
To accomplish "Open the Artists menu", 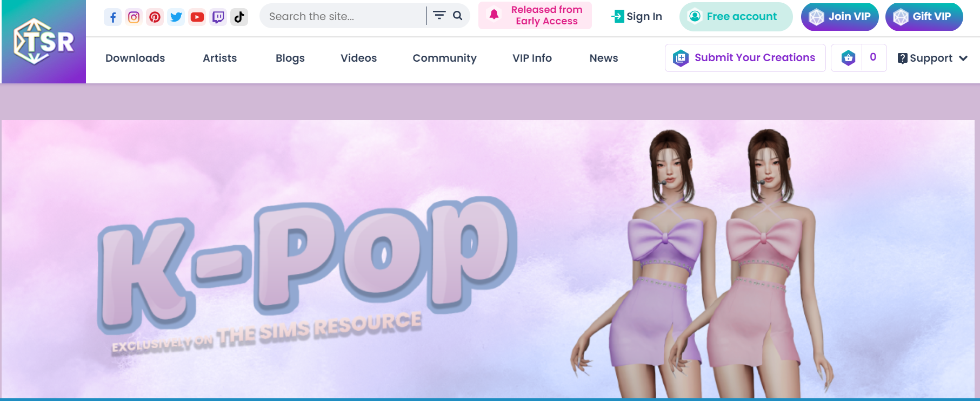I will coord(220,58).
